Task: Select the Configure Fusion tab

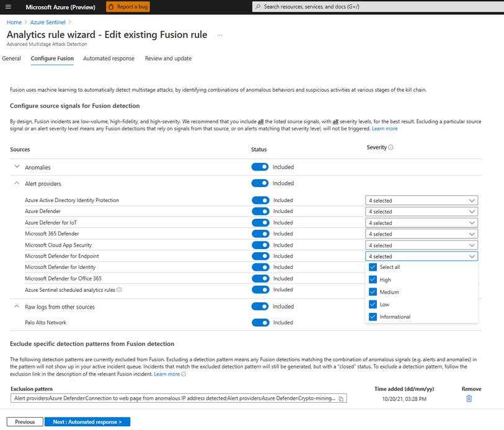Action: tap(52, 58)
